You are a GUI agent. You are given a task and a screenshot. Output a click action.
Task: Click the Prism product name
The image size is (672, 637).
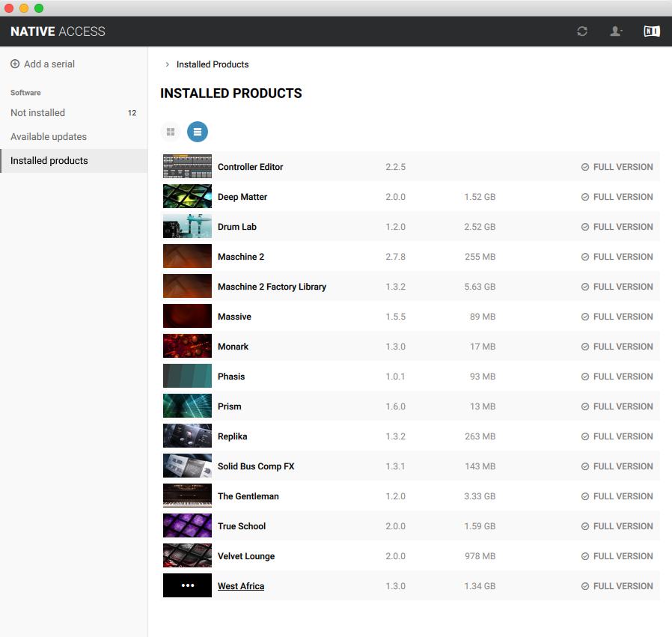click(230, 406)
